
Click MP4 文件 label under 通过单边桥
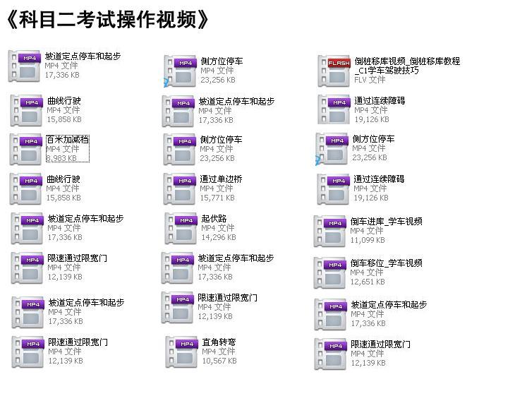[217, 188]
